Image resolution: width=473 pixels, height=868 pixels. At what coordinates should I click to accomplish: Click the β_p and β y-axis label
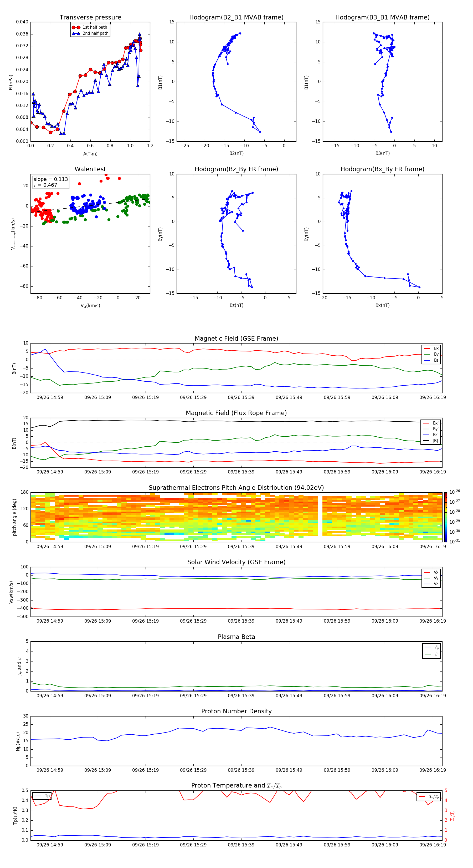(19, 666)
